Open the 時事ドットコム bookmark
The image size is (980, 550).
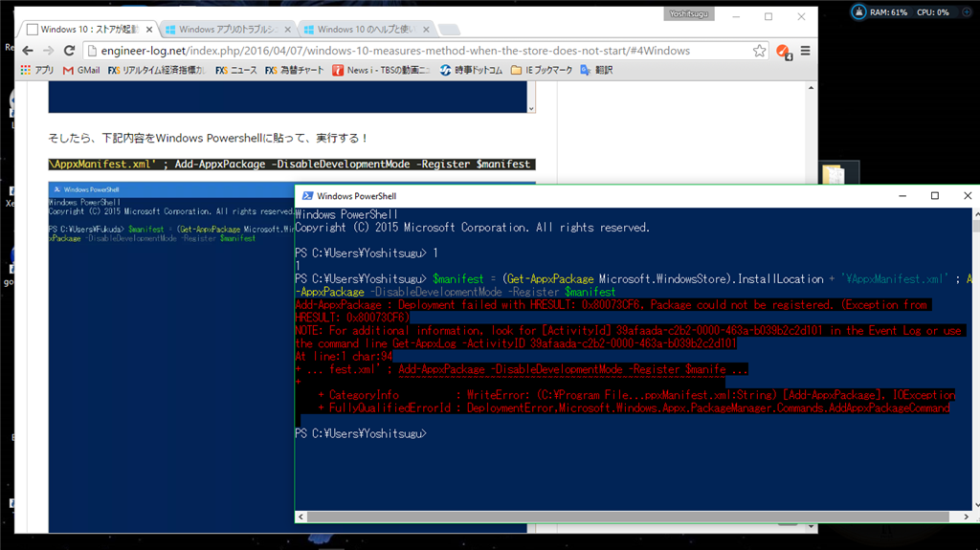(x=471, y=70)
